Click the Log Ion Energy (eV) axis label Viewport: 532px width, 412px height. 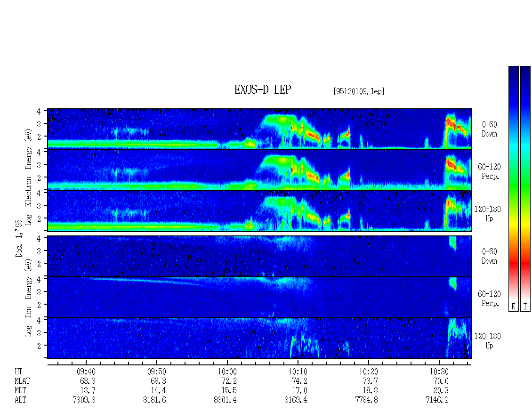coord(28,298)
